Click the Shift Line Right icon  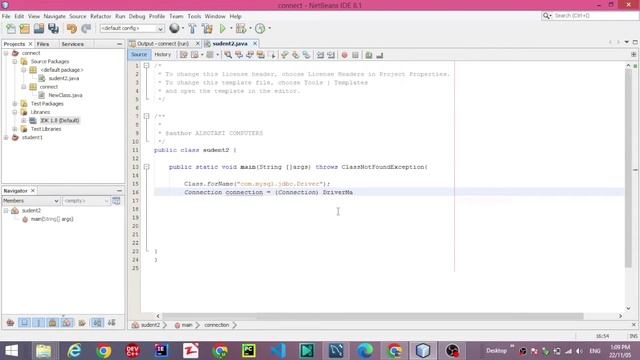tap(331, 55)
